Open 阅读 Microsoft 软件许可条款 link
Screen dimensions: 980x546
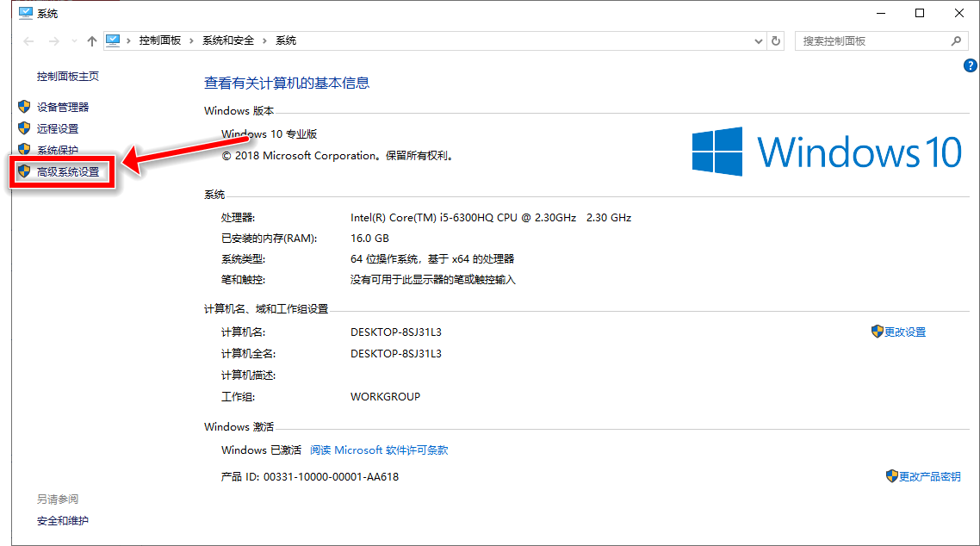(379, 450)
